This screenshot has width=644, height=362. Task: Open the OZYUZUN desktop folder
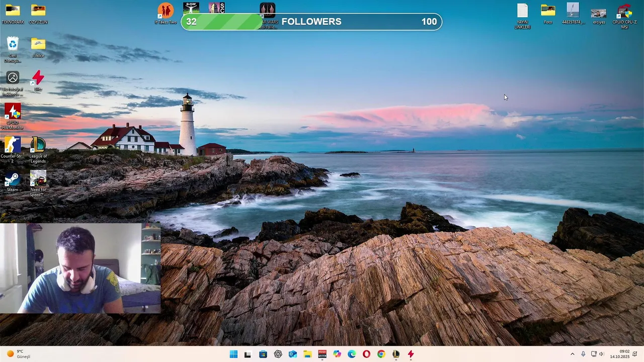pos(38,14)
